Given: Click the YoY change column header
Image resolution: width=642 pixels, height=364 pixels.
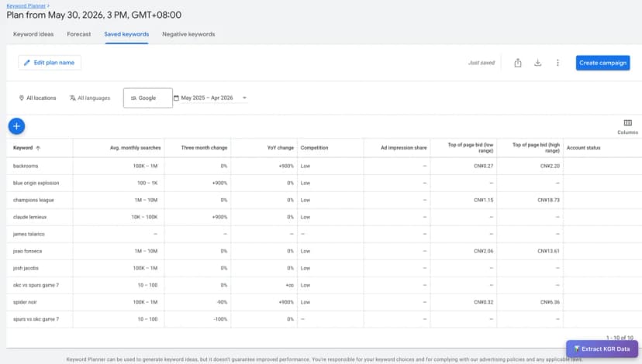Looking at the screenshot, I should (281, 148).
